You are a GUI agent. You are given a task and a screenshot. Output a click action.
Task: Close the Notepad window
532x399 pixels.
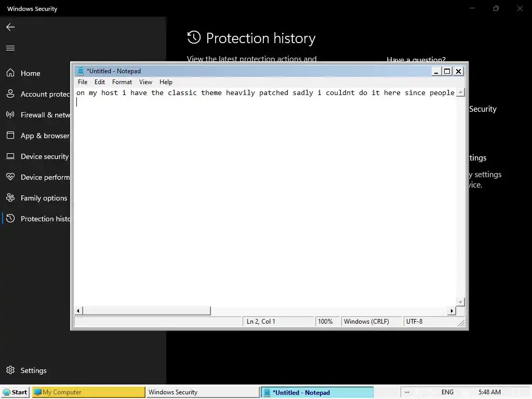pos(458,71)
